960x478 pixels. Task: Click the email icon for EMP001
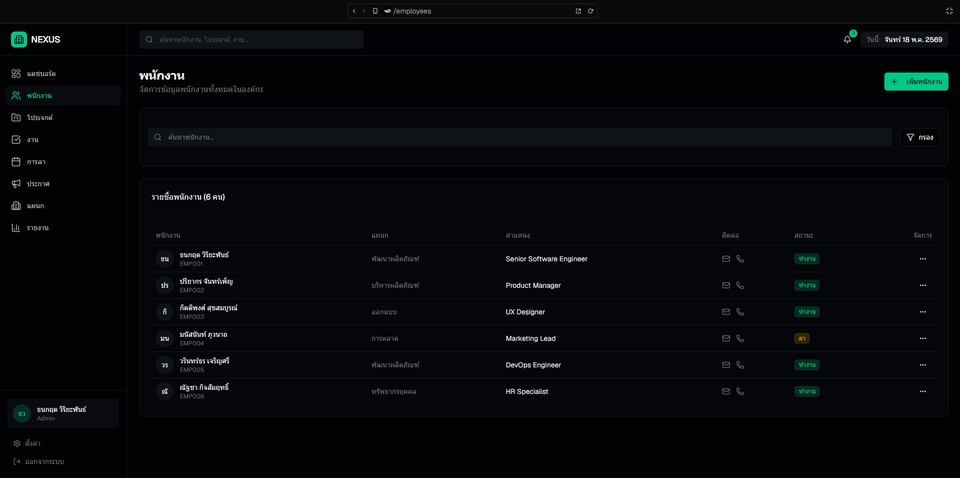click(x=726, y=259)
